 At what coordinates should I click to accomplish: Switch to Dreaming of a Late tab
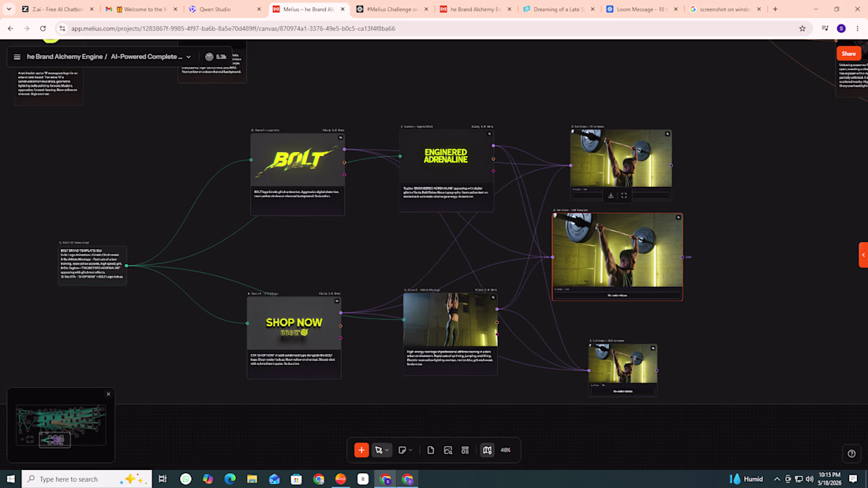pos(559,9)
